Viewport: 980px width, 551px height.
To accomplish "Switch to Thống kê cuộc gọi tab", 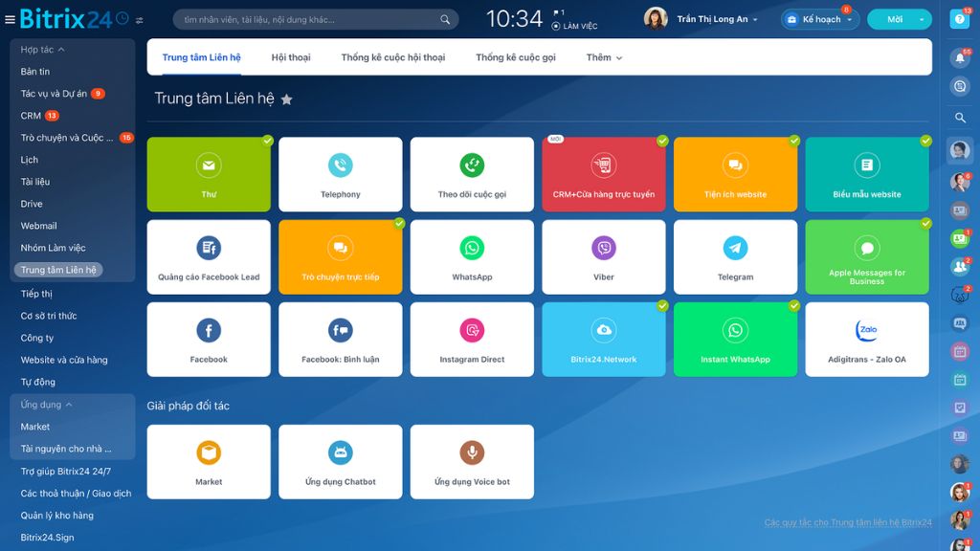I will point(516,57).
